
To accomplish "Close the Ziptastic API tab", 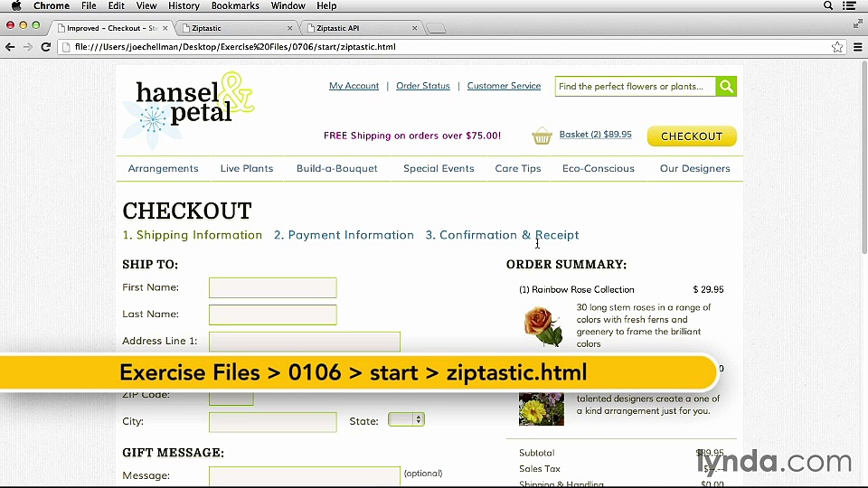I will click(x=415, y=28).
